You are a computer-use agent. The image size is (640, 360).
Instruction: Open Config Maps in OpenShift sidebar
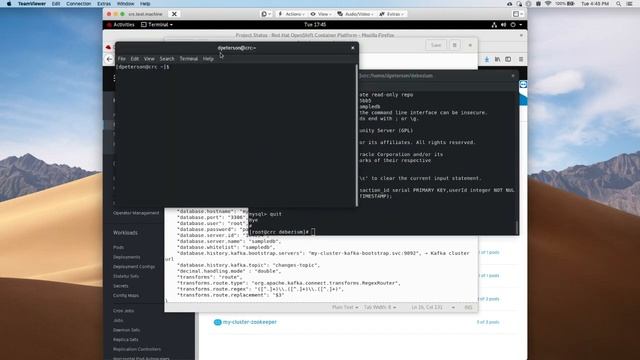pyautogui.click(x=126, y=296)
